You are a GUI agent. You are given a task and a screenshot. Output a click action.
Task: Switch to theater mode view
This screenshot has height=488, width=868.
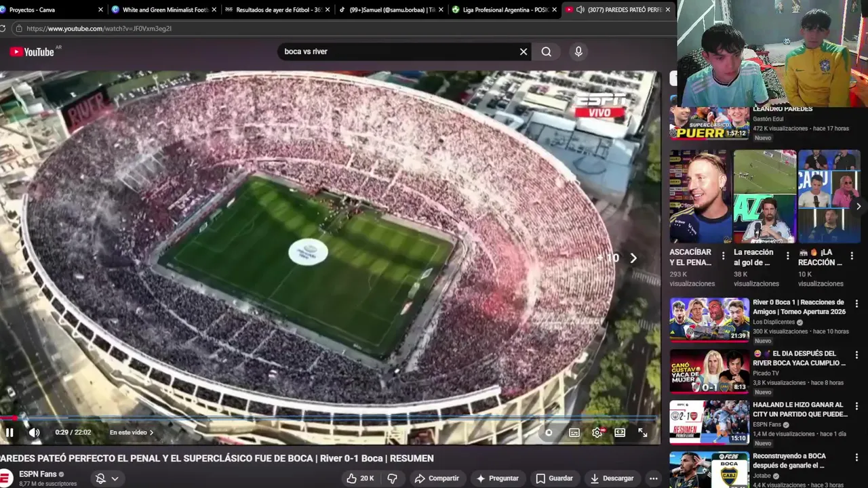(x=620, y=432)
